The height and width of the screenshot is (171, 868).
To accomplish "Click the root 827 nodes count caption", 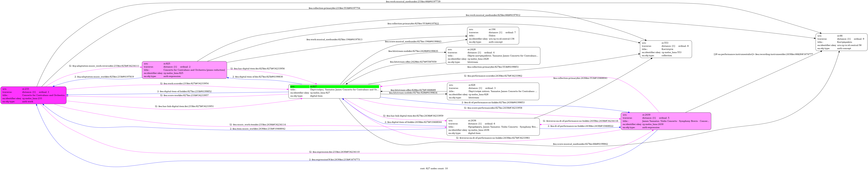I will click(x=434, y=168).
